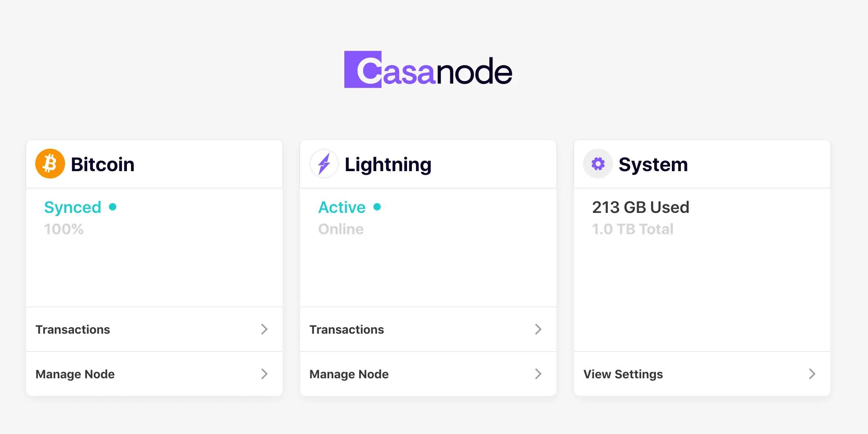This screenshot has height=434, width=868.
Task: Click the Synced status label
Action: click(73, 208)
